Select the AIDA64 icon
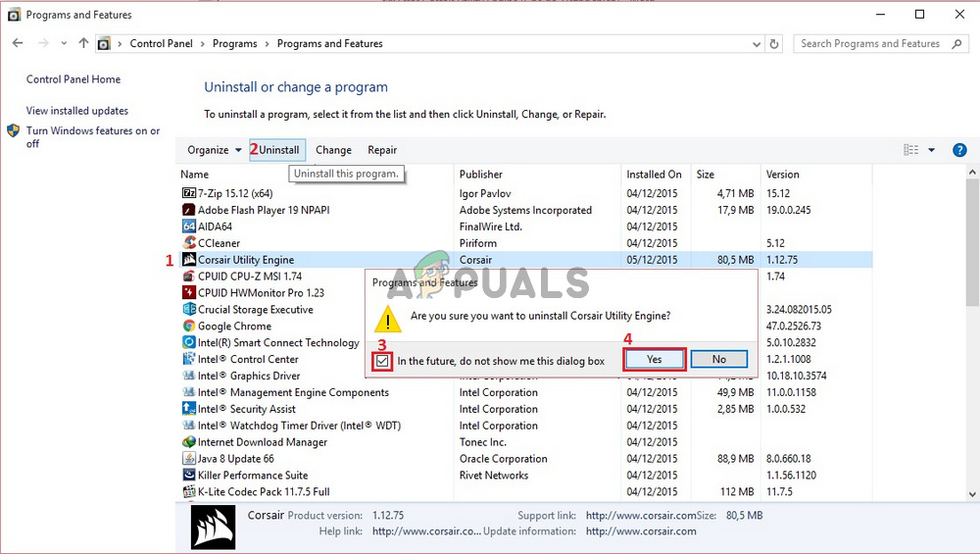The height and width of the screenshot is (554, 980). pos(189,226)
